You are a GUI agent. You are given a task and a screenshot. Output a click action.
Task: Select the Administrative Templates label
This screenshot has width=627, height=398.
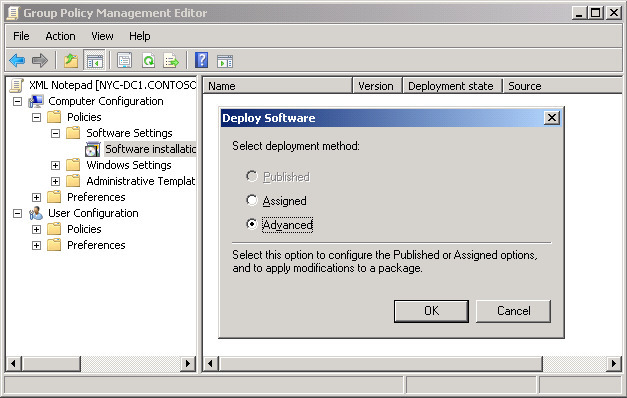(141, 181)
